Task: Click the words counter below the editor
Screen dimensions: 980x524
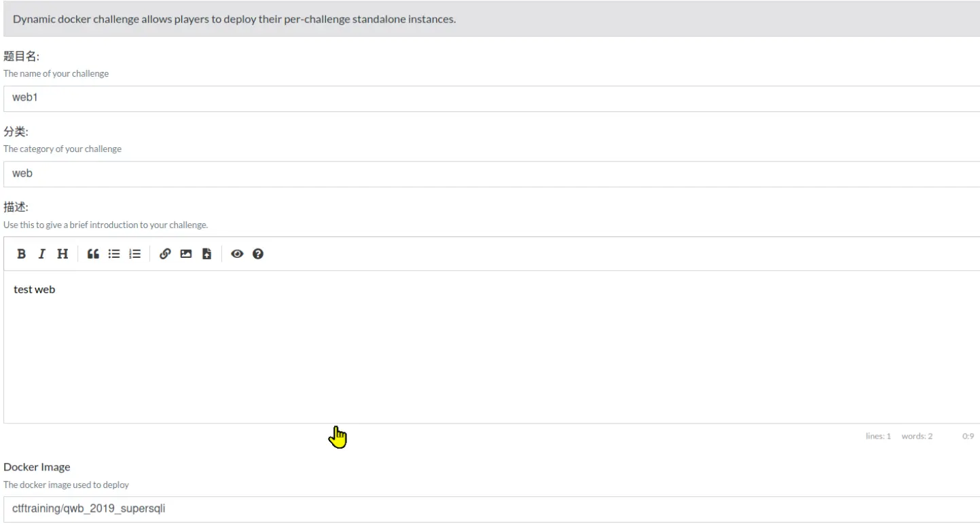Action: click(x=917, y=436)
